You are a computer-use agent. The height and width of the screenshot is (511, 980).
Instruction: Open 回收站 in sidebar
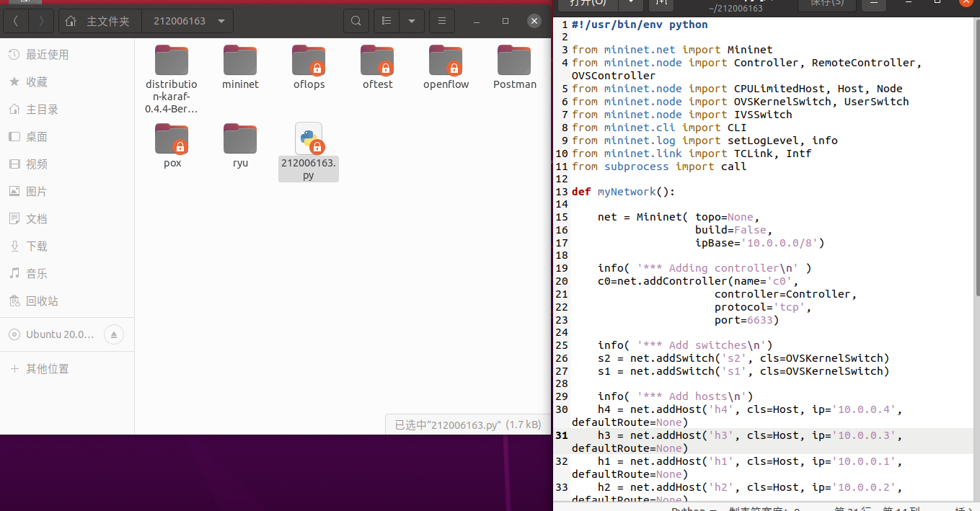[x=67, y=301]
